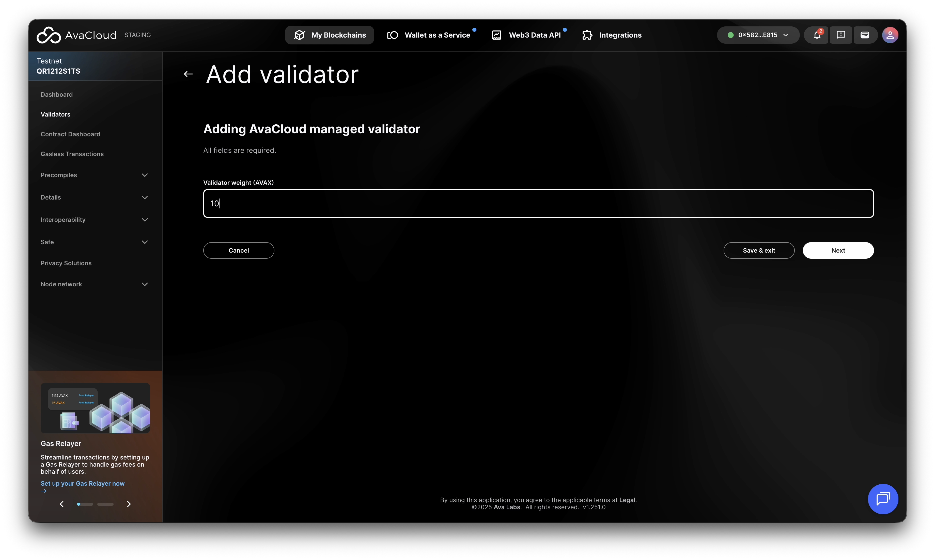Click the AvaCloud logo
The width and height of the screenshot is (935, 560).
point(77,35)
